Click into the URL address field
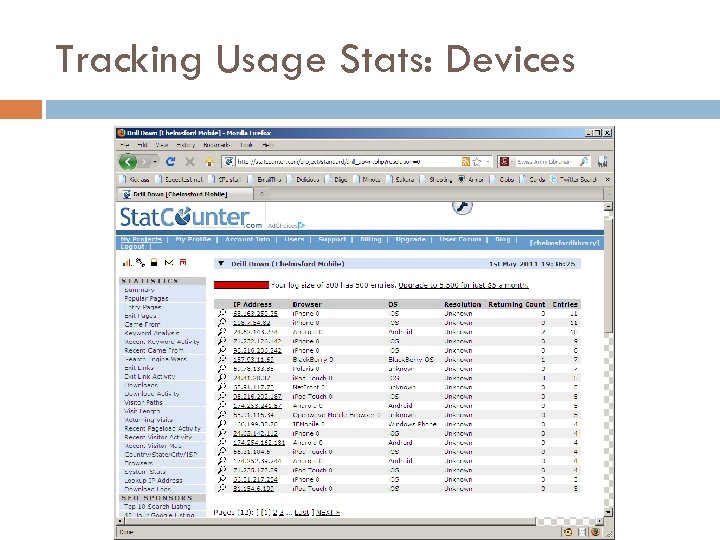 tap(348, 162)
